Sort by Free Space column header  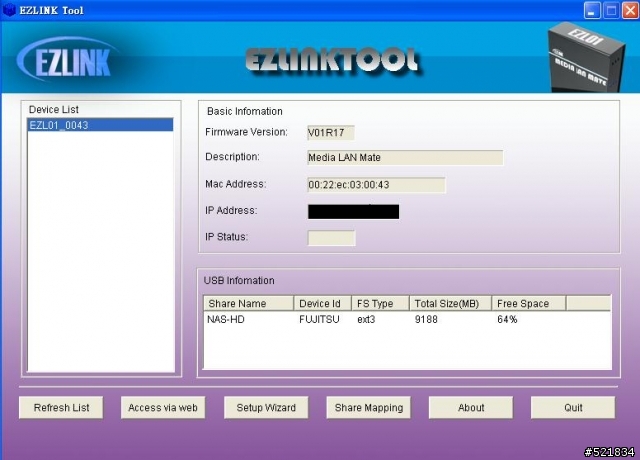coord(529,303)
